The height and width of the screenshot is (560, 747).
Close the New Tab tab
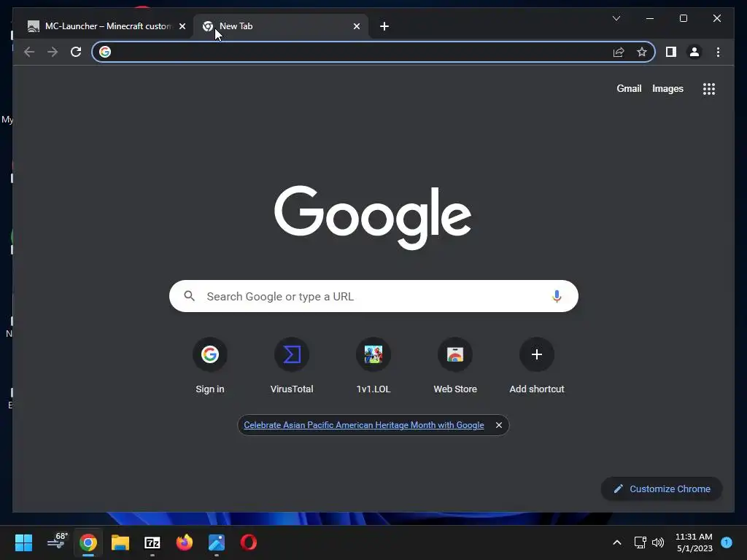pyautogui.click(x=356, y=26)
